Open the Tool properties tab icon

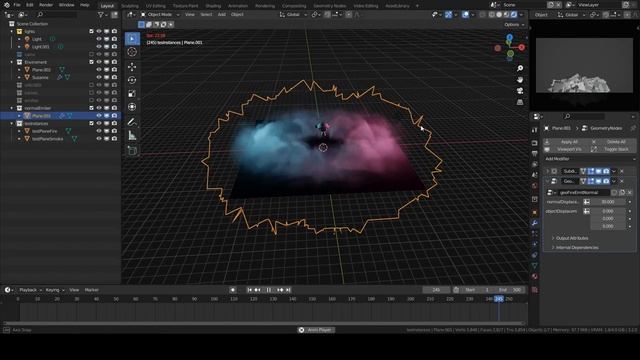click(x=534, y=130)
